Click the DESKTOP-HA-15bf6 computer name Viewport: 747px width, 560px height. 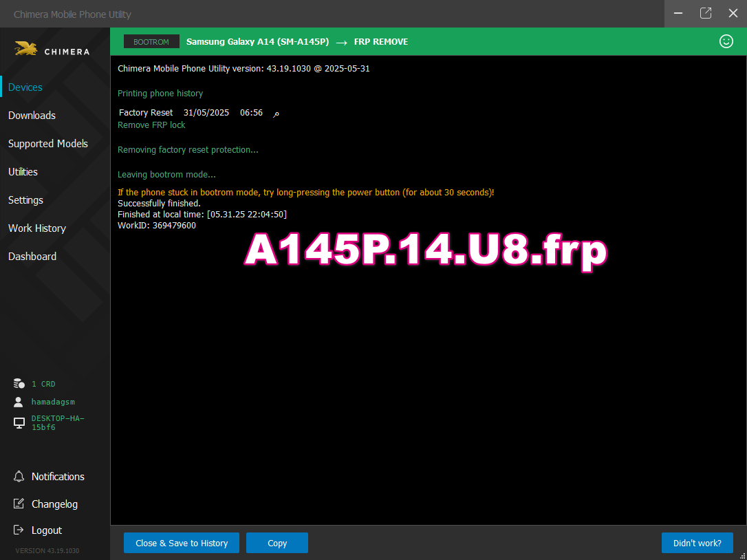[x=58, y=422]
